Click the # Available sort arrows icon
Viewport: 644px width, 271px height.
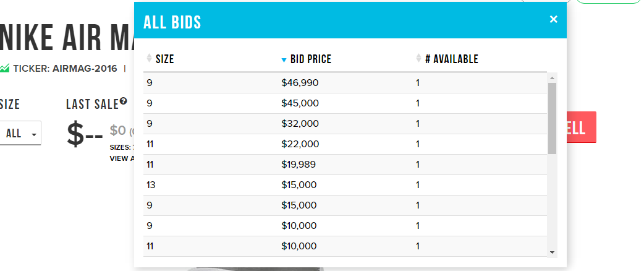[x=419, y=59]
